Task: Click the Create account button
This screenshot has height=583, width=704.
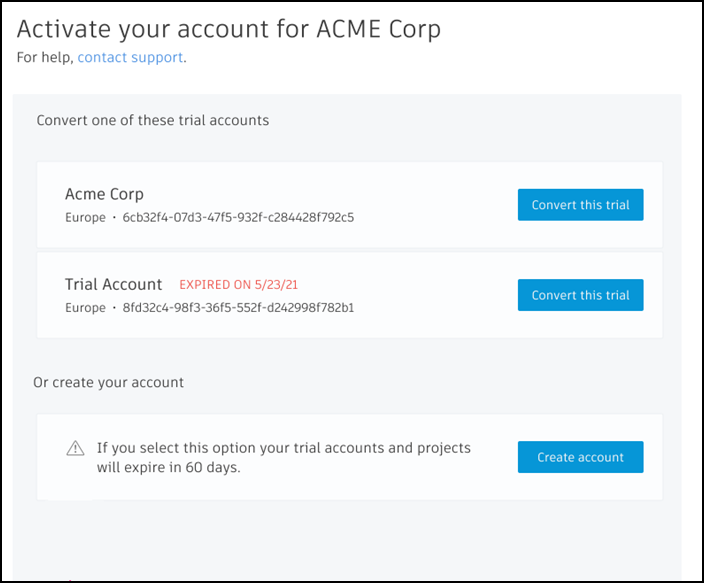Action: (x=581, y=457)
